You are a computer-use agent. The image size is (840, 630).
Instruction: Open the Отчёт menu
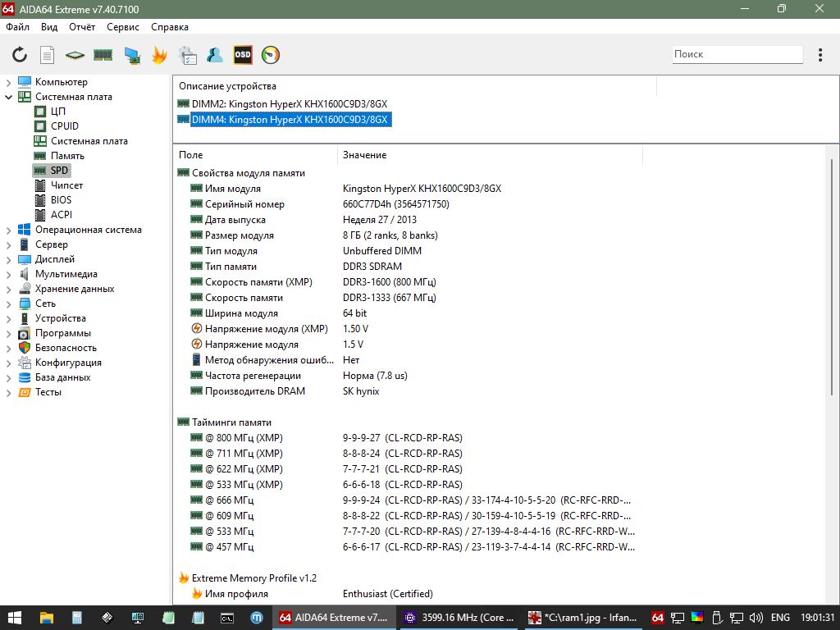pos(82,27)
